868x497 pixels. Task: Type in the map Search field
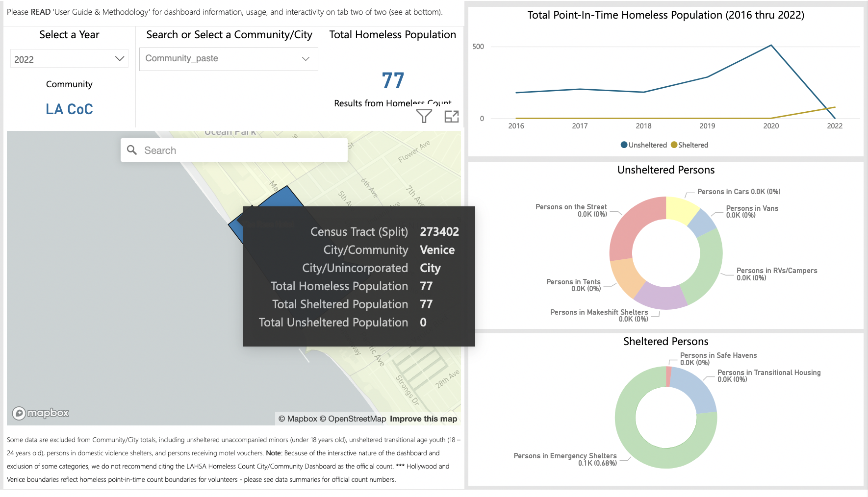click(240, 150)
